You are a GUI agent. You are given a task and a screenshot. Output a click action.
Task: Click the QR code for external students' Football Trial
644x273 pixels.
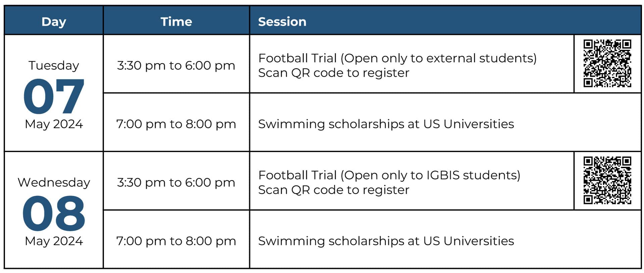pos(607,63)
